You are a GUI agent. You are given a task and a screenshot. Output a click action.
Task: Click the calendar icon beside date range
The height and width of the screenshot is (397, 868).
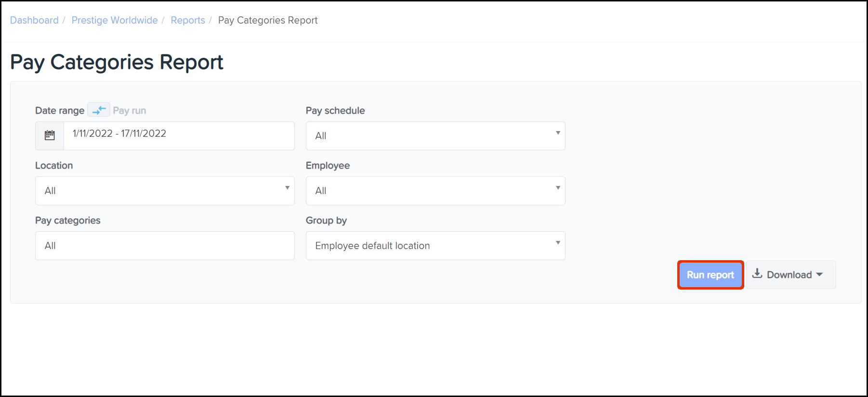[50, 135]
